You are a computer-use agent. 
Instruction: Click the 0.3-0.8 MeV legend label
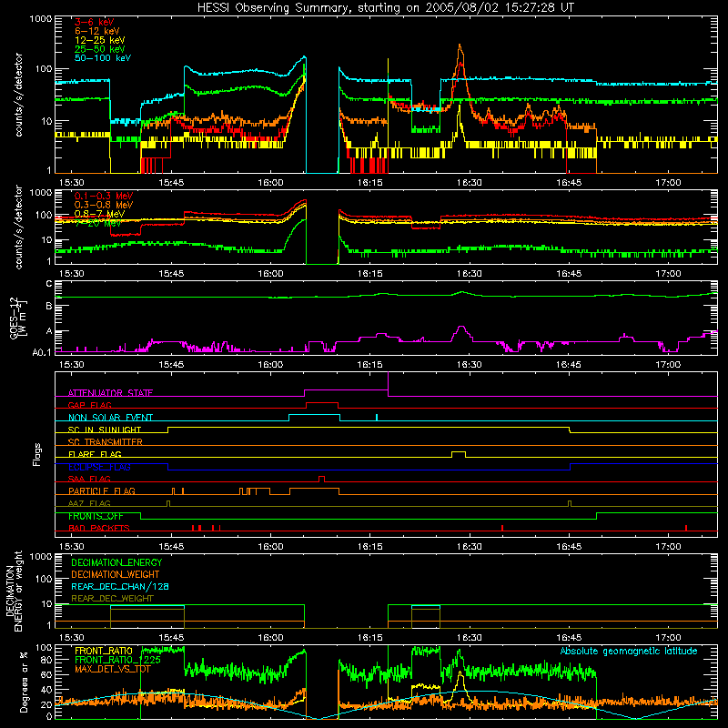[104, 205]
